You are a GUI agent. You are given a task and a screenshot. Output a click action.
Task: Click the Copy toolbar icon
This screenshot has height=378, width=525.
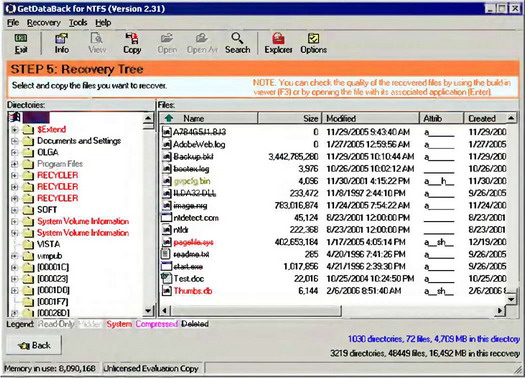(x=132, y=39)
